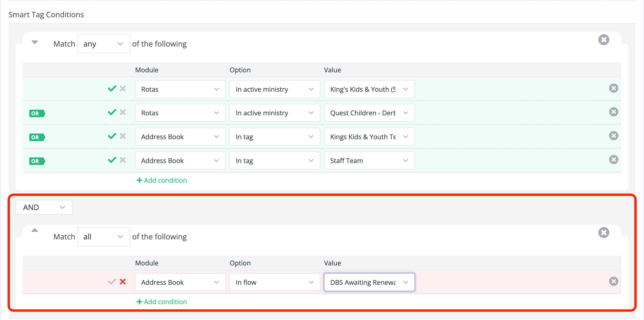The width and height of the screenshot is (644, 320).
Task: Set Quest Children row to include (tick)
Action: click(x=112, y=112)
